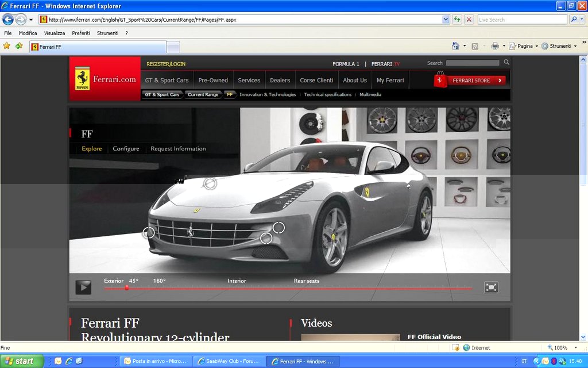Select the Explore tab for FF
The width and height of the screenshot is (588, 368).
click(x=92, y=149)
